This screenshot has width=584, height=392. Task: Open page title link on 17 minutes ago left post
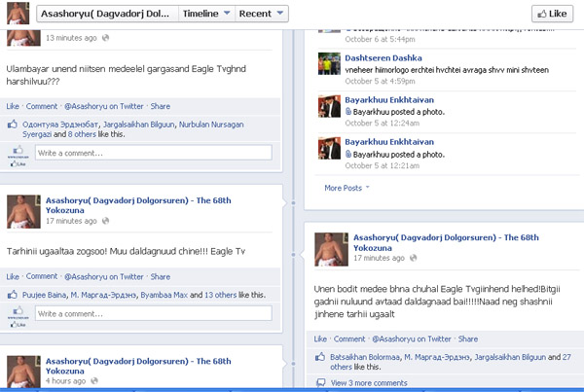[138, 205]
